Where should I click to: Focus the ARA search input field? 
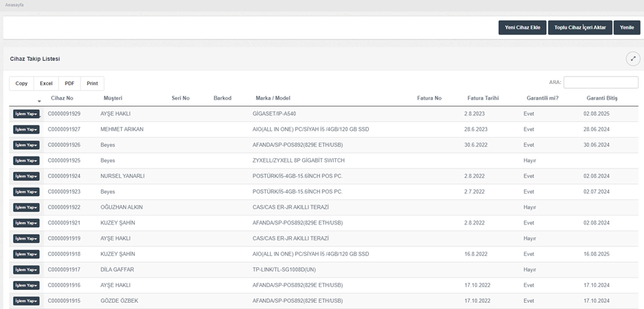pos(600,83)
